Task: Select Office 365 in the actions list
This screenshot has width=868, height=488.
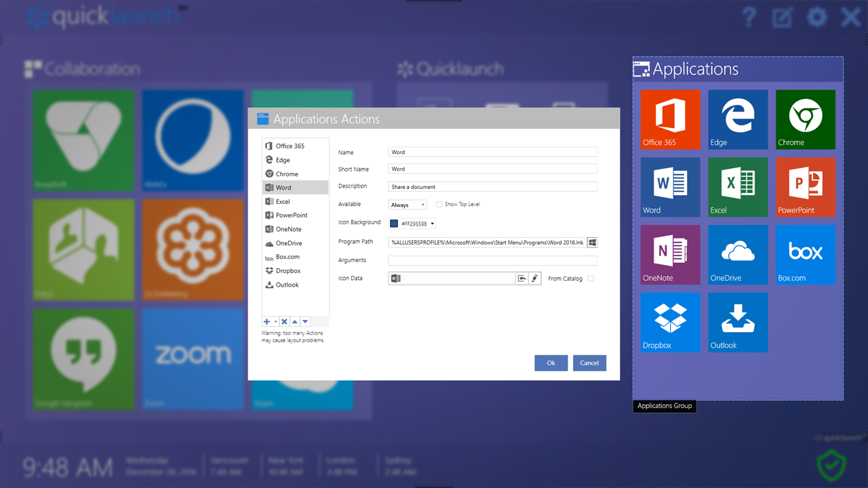Action: click(x=296, y=146)
